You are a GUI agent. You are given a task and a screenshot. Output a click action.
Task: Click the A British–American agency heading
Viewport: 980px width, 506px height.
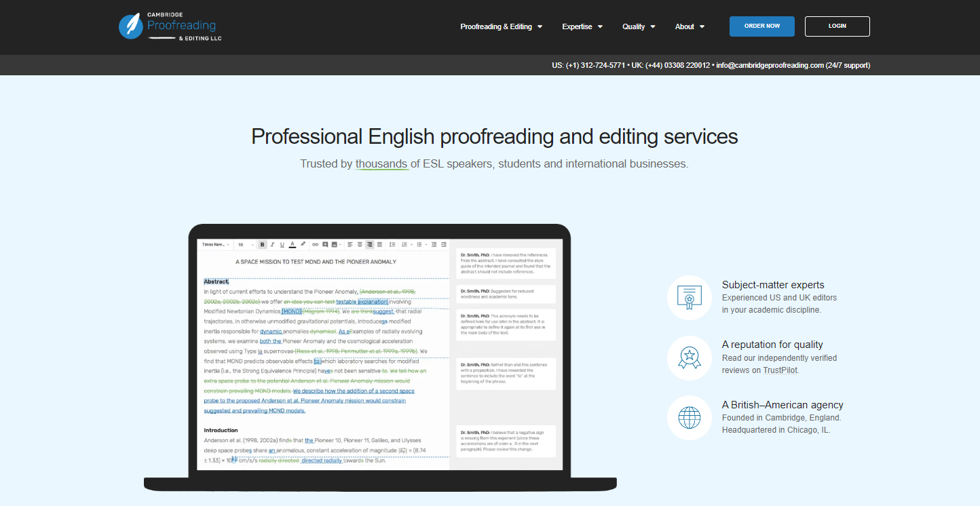pyautogui.click(x=783, y=405)
